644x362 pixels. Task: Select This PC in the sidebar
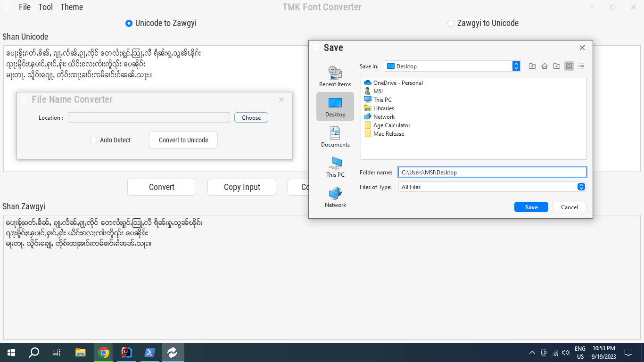(335, 167)
